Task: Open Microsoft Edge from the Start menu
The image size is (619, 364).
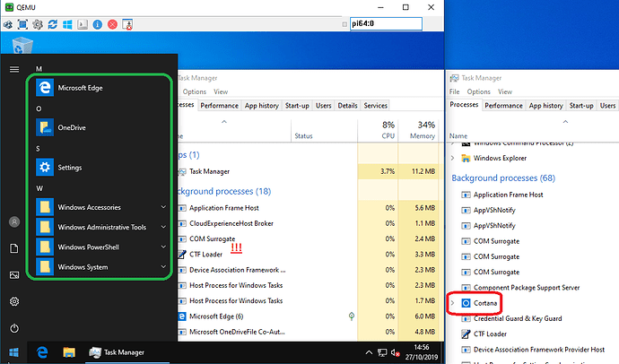Action: 82,88
